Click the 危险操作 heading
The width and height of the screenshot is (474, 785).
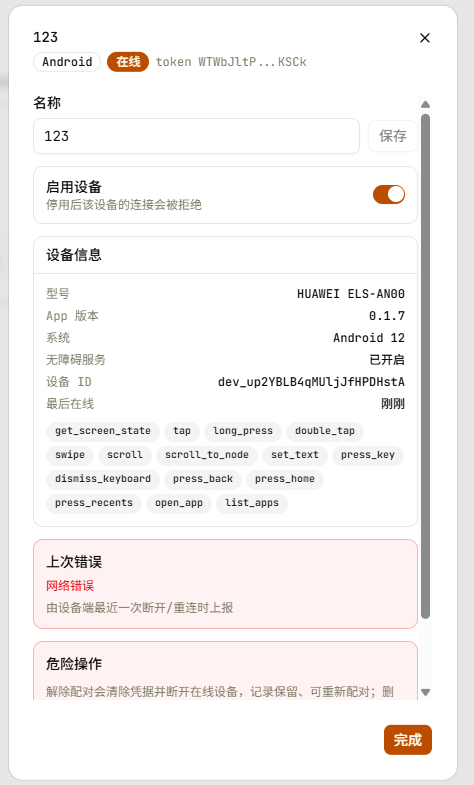74,664
